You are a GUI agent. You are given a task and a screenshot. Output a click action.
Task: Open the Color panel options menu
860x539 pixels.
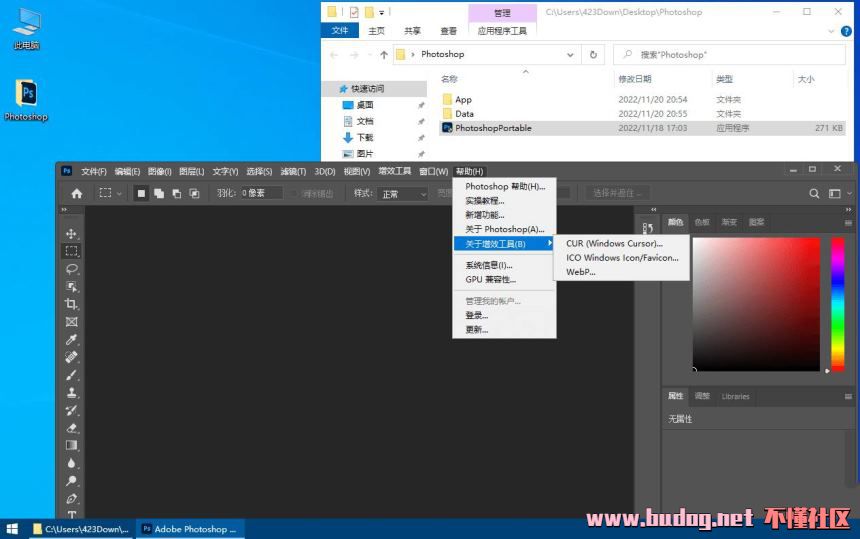click(x=848, y=223)
